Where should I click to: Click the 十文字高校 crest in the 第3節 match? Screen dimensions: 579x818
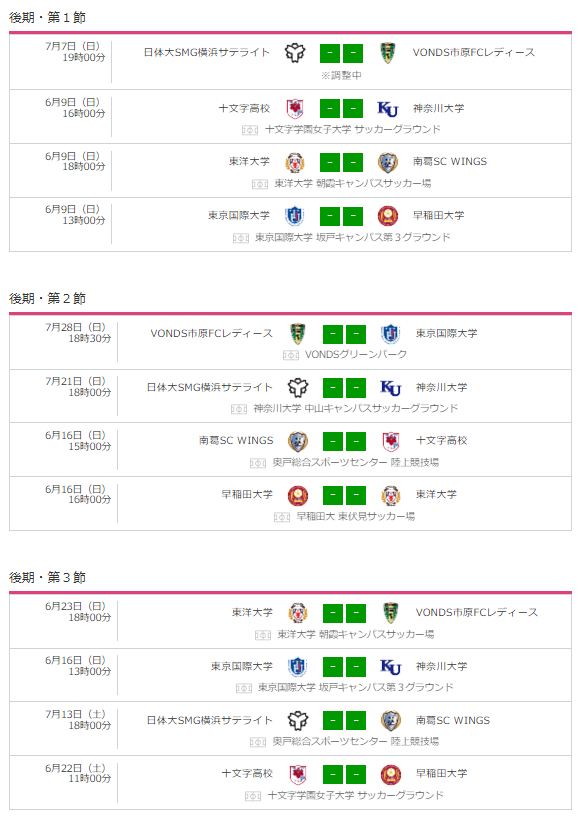point(298,775)
